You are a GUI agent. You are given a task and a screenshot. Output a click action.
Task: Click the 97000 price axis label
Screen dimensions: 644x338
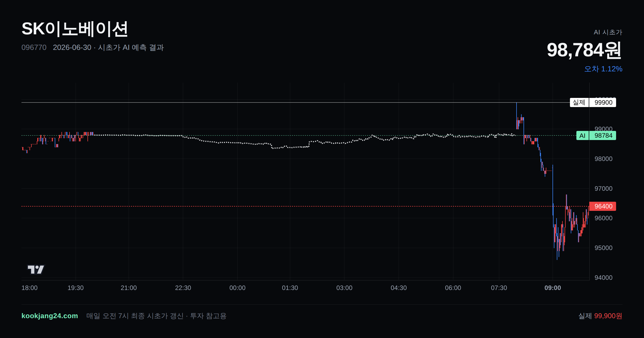point(603,189)
